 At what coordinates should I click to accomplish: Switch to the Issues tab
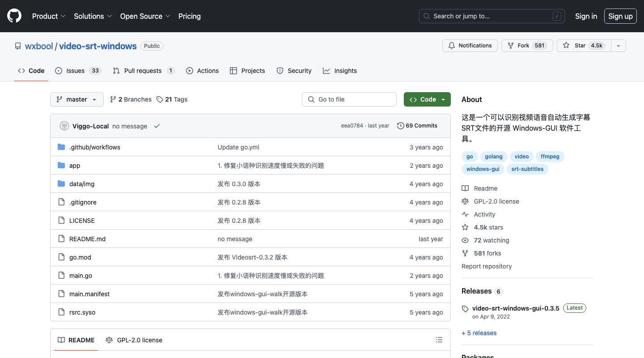(x=78, y=71)
